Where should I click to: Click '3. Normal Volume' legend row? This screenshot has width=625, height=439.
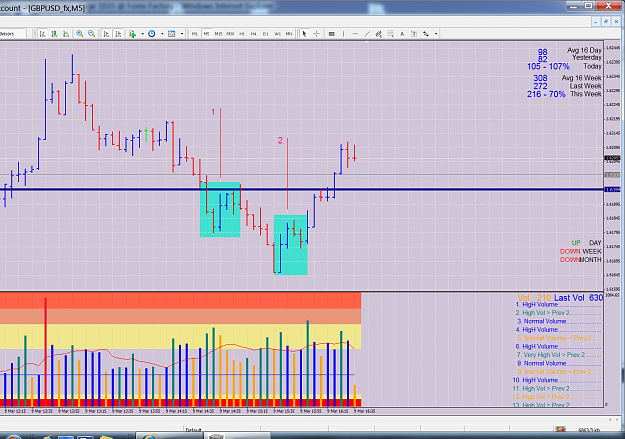(x=558, y=321)
